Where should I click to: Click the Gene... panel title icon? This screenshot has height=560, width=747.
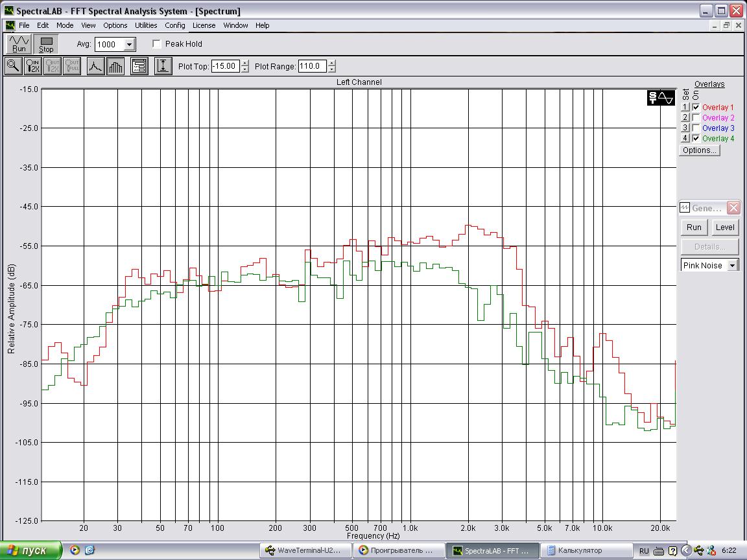[x=685, y=207]
